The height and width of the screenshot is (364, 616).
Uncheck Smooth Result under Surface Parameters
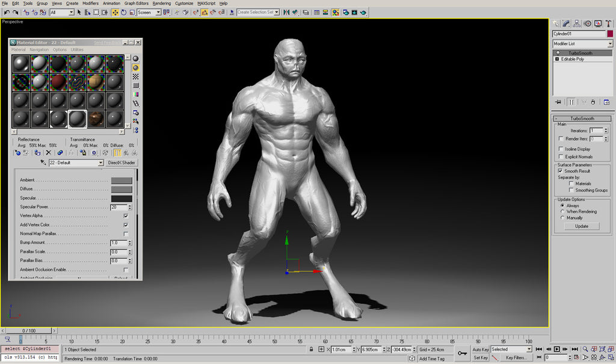[x=560, y=170]
